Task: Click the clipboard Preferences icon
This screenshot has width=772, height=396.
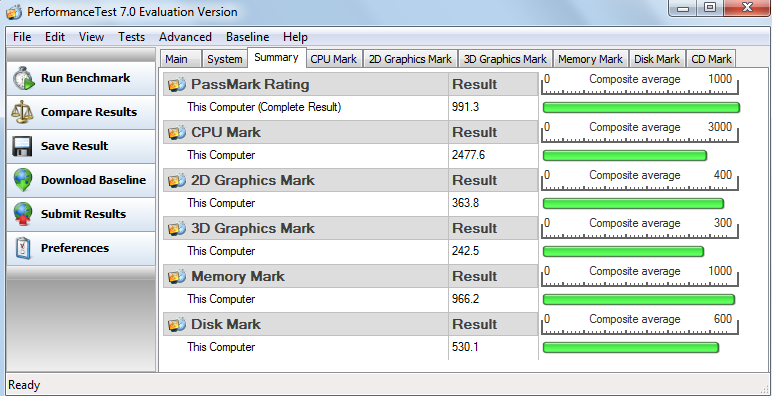Action: pos(23,248)
